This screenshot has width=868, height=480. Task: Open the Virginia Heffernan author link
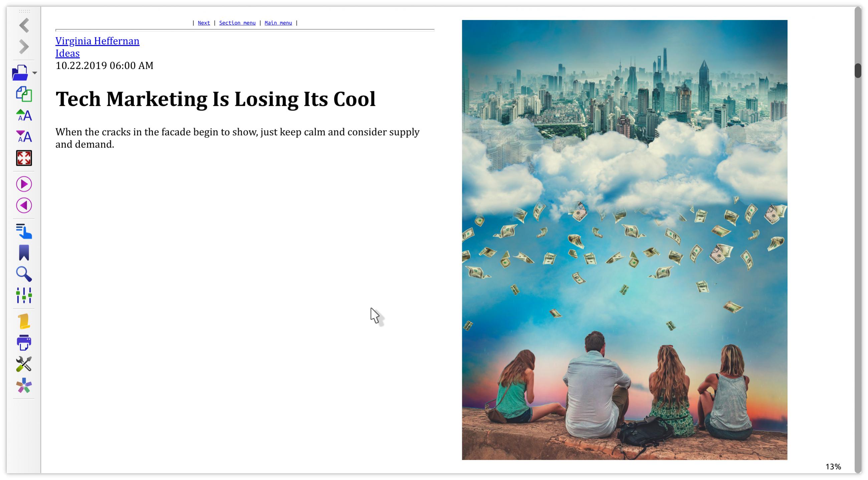point(98,41)
